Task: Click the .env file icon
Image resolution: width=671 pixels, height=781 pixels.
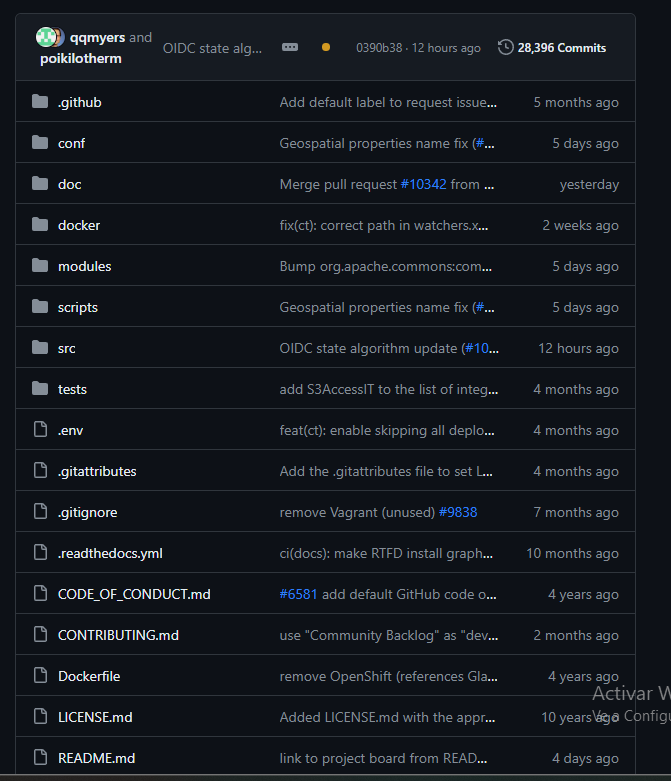Action: pos(40,430)
